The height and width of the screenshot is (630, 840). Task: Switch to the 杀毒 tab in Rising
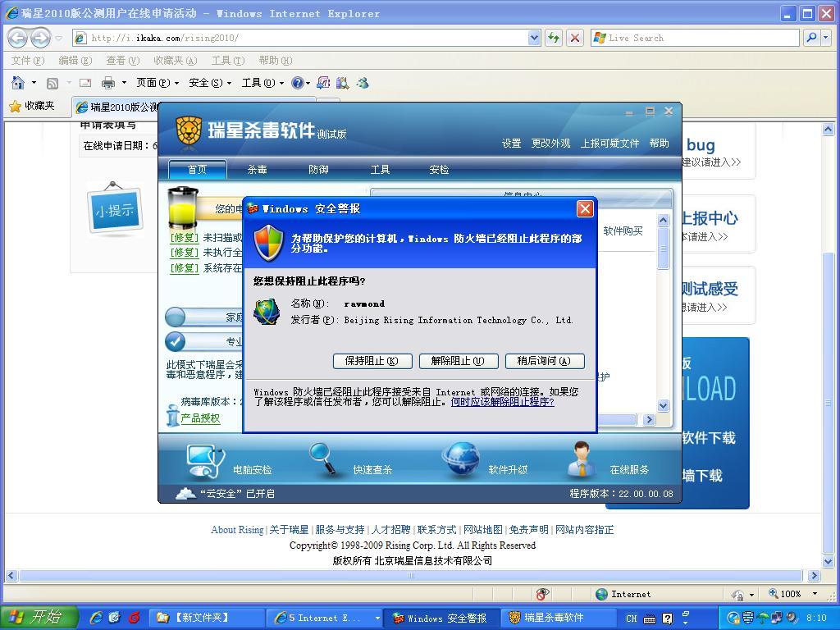[257, 169]
